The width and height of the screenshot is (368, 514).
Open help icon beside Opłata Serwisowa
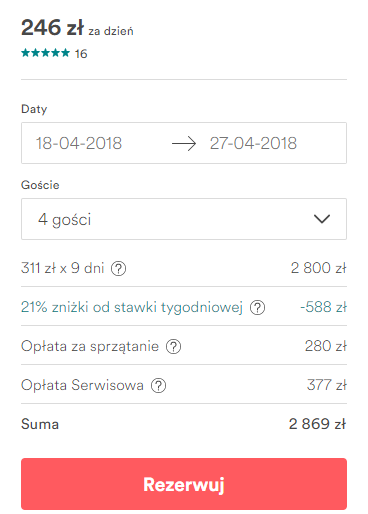click(x=158, y=385)
